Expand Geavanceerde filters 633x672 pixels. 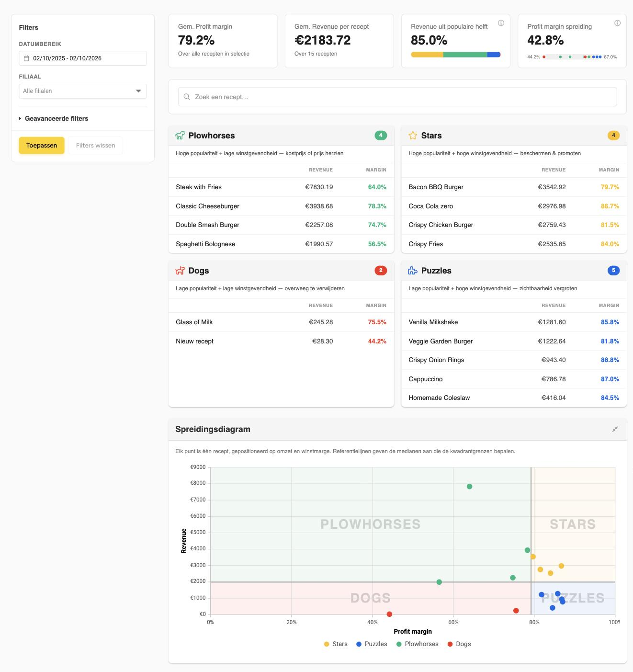[54, 118]
